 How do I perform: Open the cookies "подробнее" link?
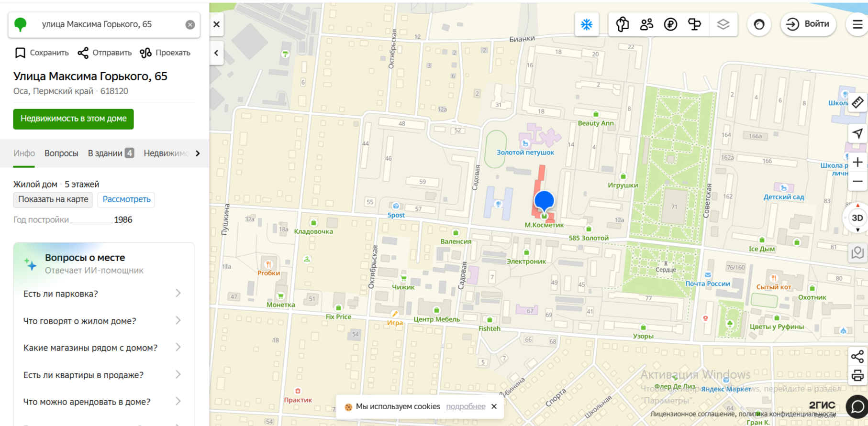point(466,406)
